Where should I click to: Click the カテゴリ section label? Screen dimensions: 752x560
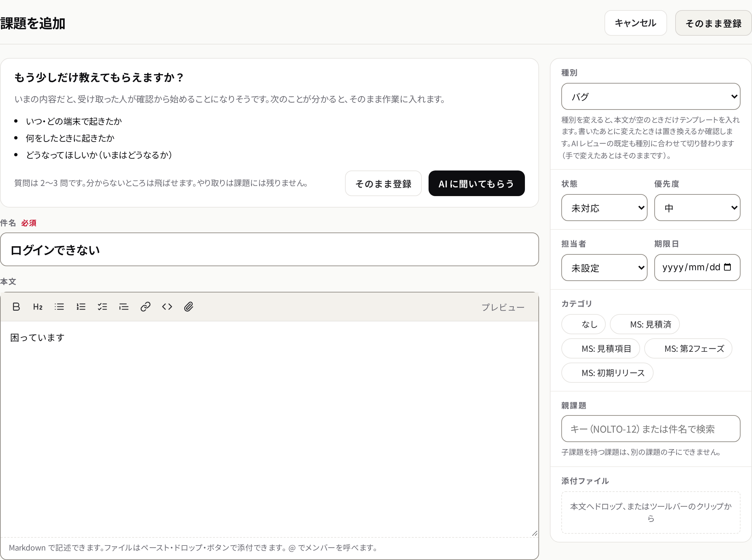point(577,303)
